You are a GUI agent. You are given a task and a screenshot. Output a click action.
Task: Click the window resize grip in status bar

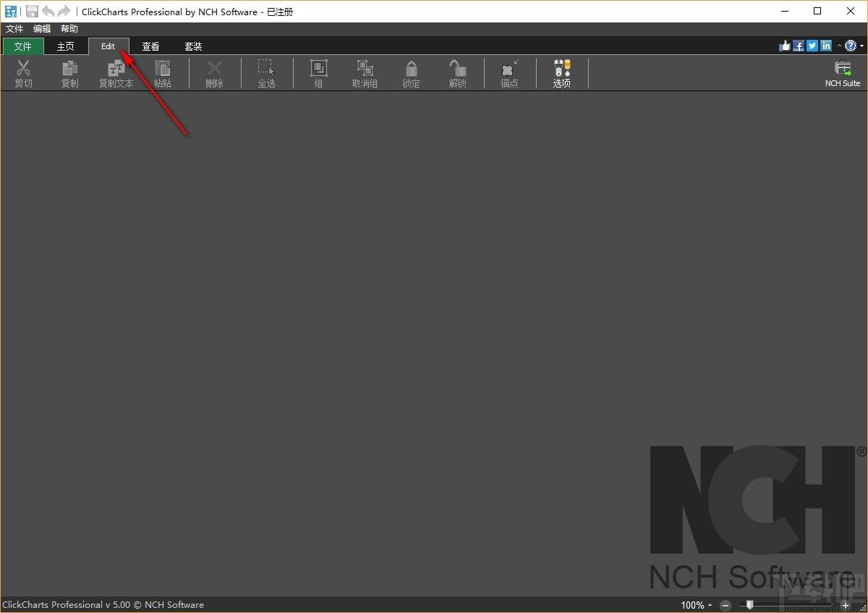861,606
